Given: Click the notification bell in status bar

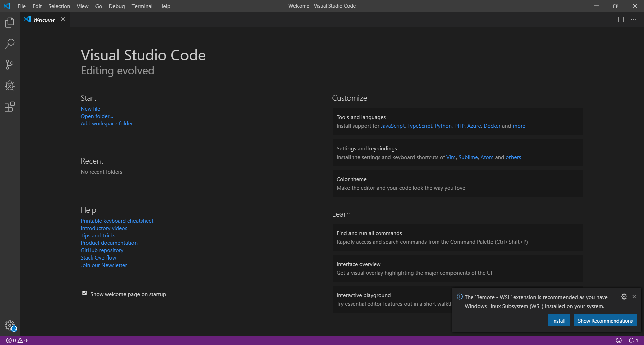Looking at the screenshot, I should 633,340.
